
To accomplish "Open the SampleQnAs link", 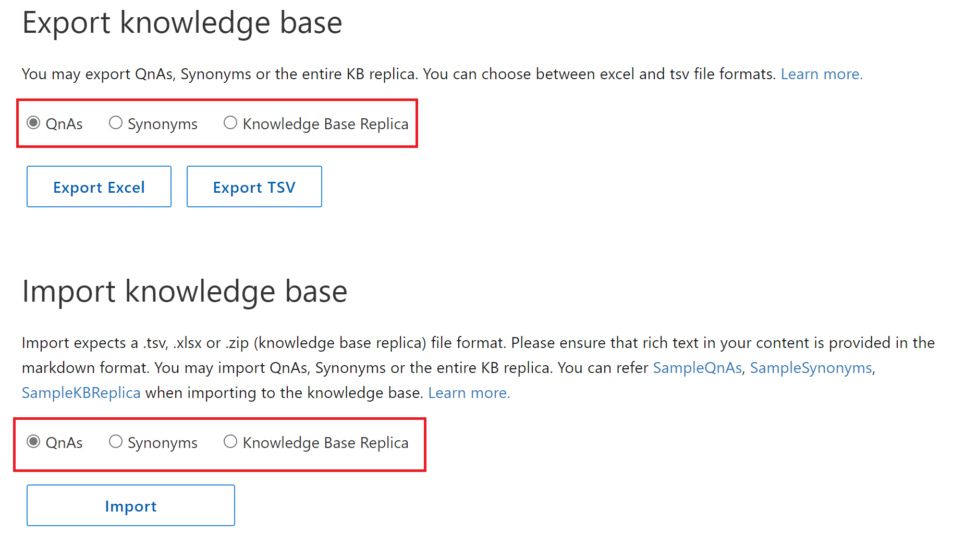I will click(x=697, y=368).
